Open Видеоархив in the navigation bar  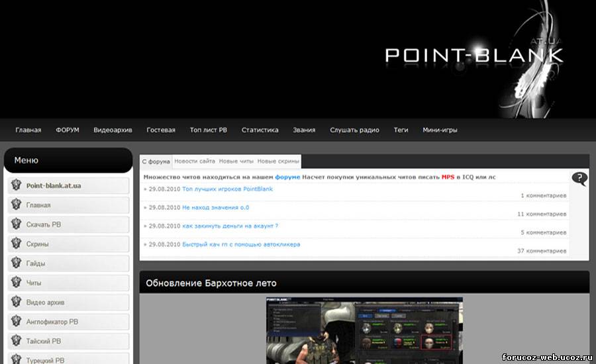(x=113, y=130)
